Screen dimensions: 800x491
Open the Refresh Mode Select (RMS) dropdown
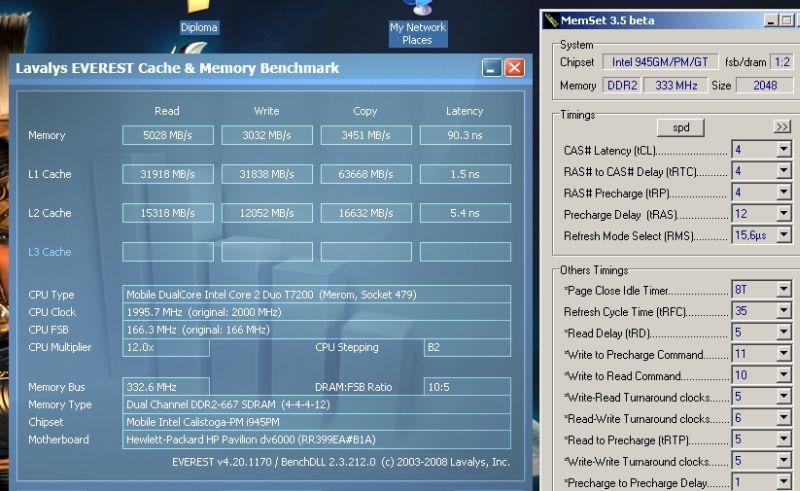784,235
